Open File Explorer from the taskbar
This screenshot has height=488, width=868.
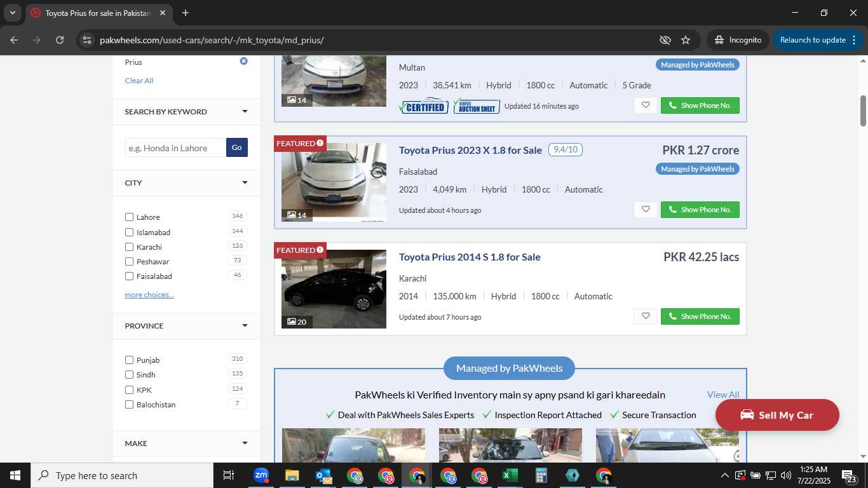coord(292,475)
